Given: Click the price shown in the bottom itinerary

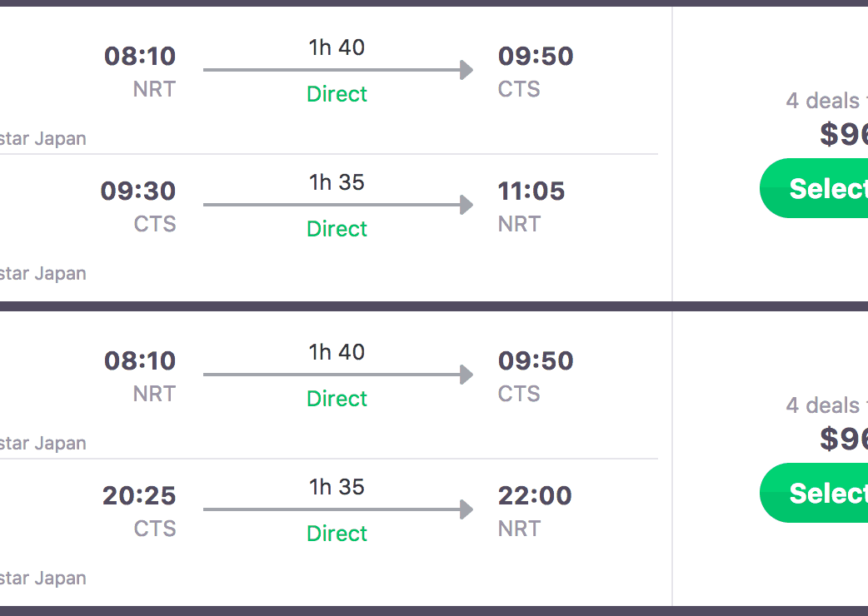Looking at the screenshot, I should pos(843,438).
